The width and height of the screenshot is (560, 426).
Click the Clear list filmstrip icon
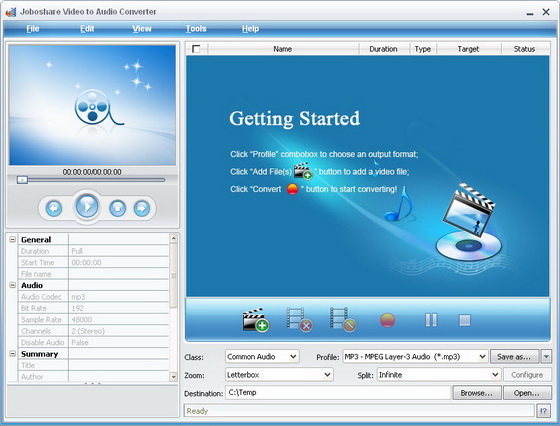343,320
